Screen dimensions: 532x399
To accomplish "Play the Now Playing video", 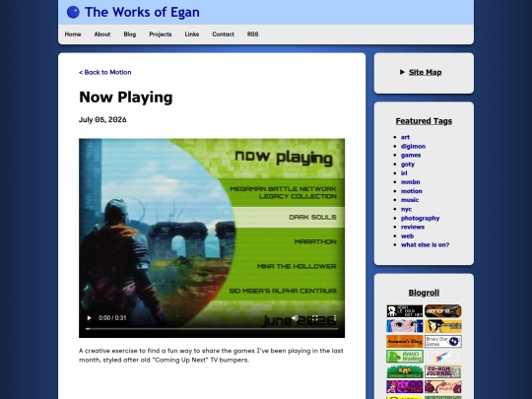I will pos(89,318).
